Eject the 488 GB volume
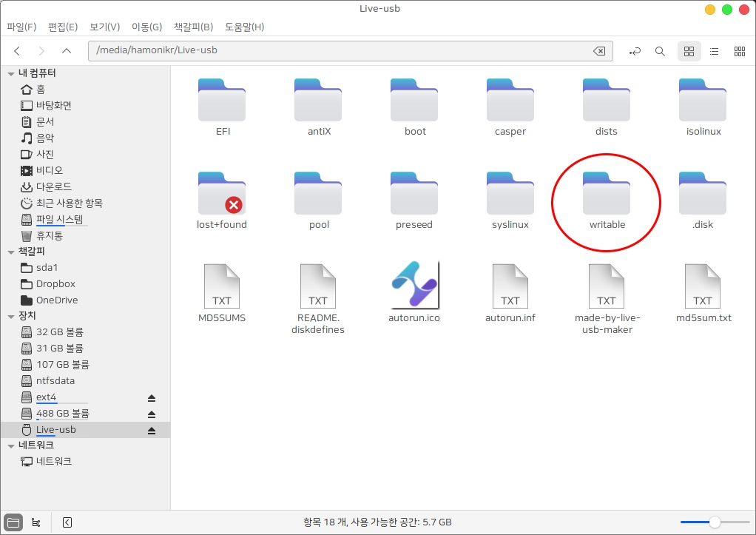Viewport: 756px width, 535px height. pyautogui.click(x=152, y=414)
